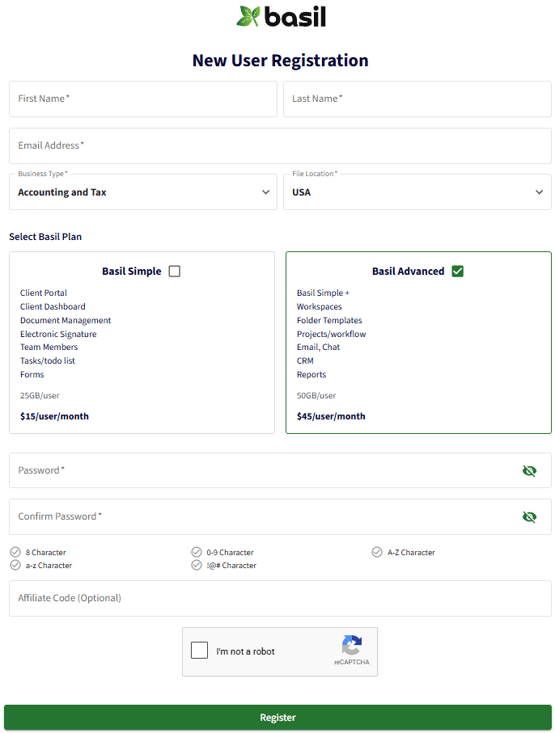
Task: Focus the Password input field
Action: pyautogui.click(x=280, y=470)
